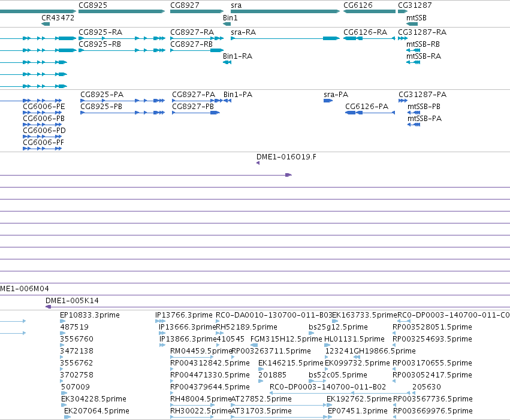The height and width of the screenshot is (420, 510).
Task: Click EST label RP004312842.5prime
Action: (210, 363)
